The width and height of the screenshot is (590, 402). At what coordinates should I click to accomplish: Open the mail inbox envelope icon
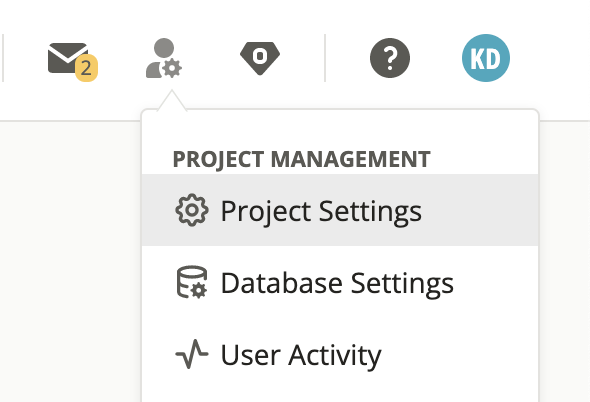[68, 58]
